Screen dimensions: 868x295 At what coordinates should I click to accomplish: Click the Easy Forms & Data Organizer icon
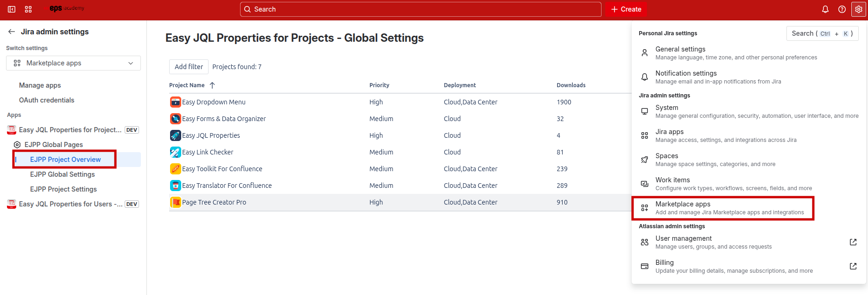(176, 119)
